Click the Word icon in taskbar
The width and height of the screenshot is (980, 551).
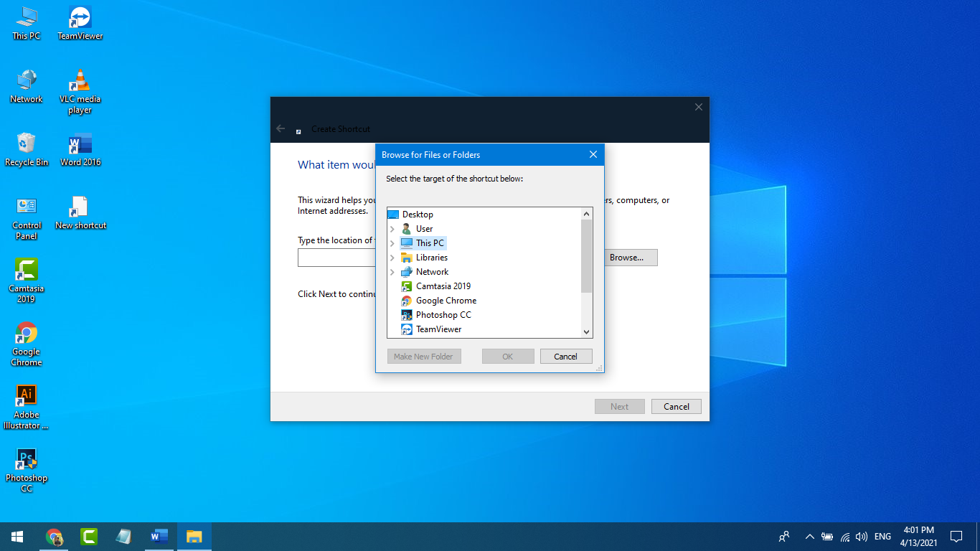coord(159,536)
